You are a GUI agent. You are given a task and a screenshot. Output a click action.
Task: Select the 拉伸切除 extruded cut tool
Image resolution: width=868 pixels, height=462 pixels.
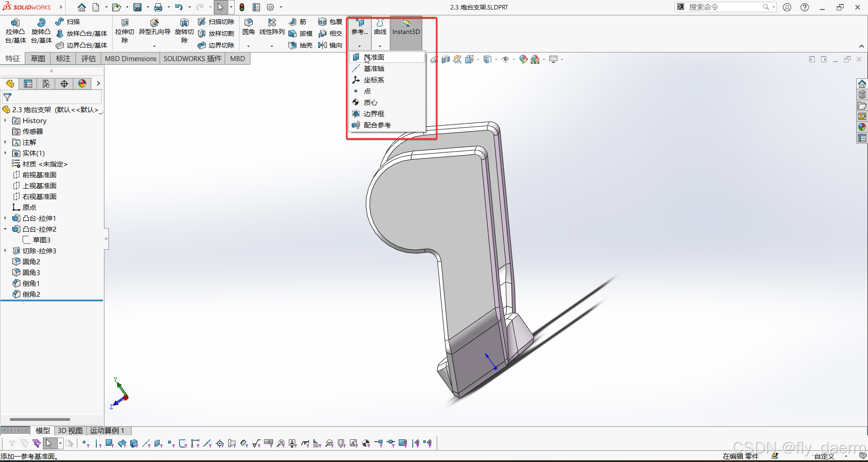pyautogui.click(x=125, y=31)
